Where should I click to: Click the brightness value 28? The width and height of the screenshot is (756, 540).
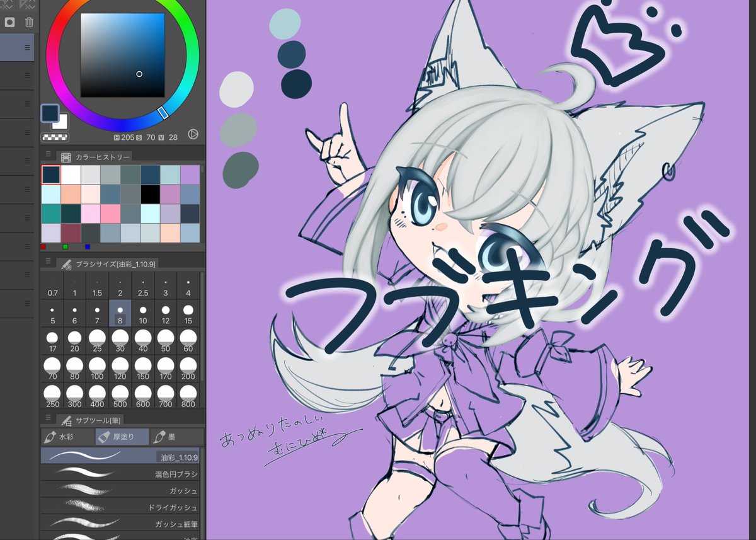173,137
